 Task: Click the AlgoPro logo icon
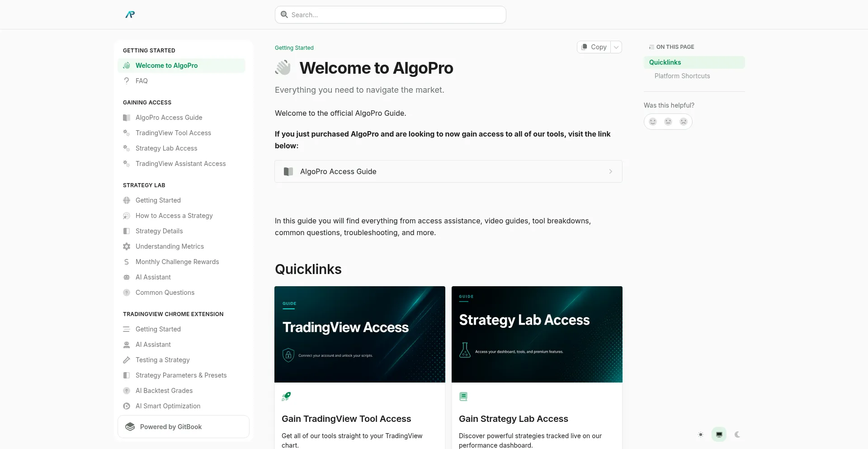pos(130,14)
